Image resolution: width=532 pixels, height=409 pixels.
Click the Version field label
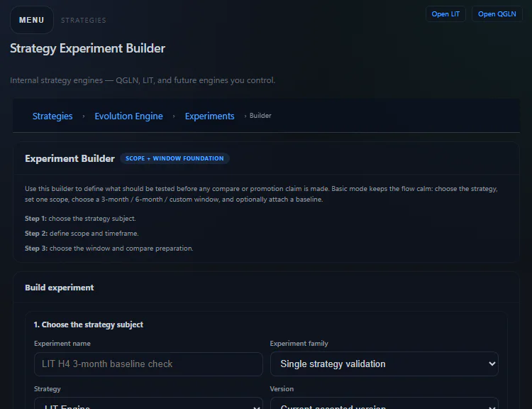[282, 389]
